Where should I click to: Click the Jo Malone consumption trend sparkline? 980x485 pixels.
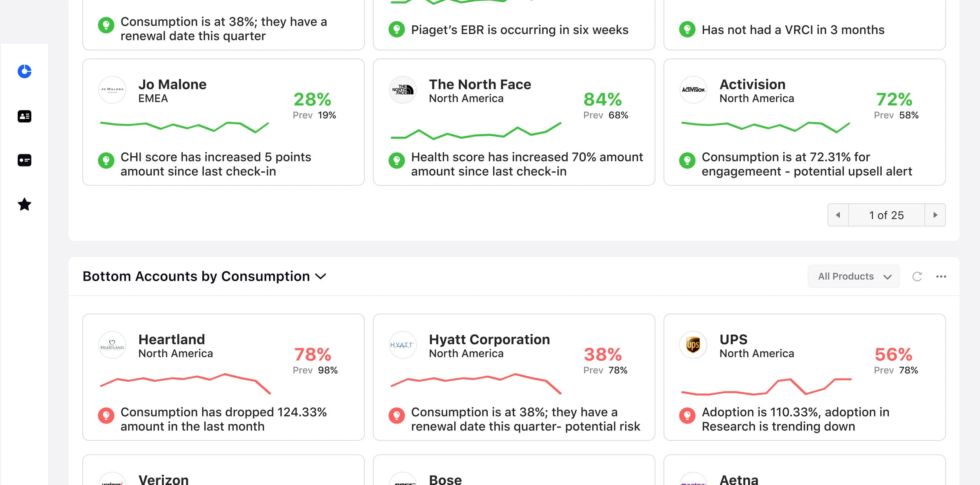[x=184, y=127]
